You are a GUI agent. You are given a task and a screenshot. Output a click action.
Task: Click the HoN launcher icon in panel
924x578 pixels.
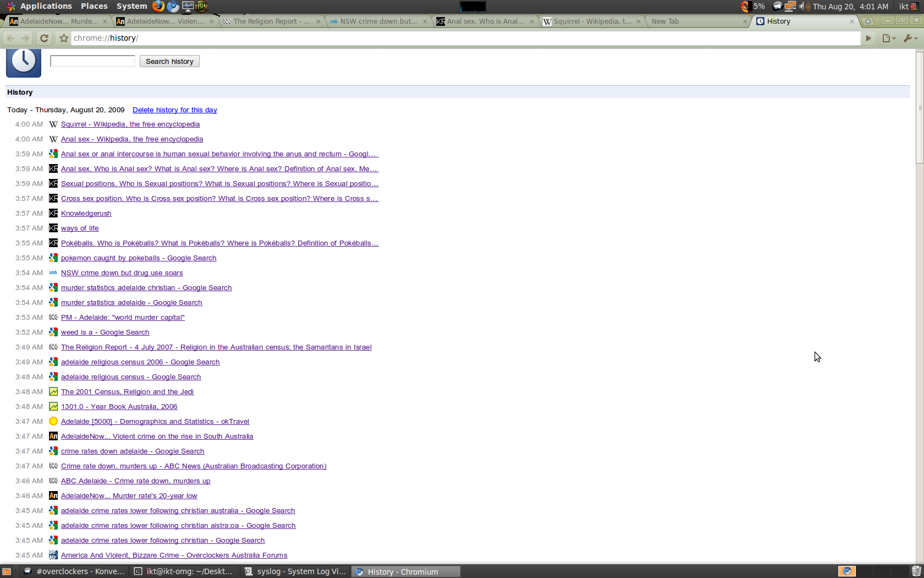[201, 6]
